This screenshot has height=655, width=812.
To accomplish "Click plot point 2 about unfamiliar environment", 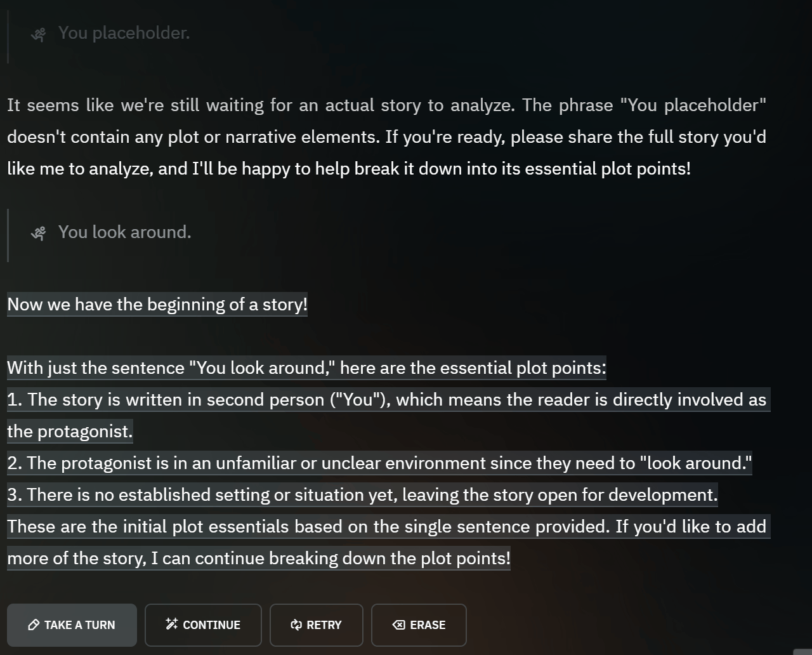I will 379,463.
